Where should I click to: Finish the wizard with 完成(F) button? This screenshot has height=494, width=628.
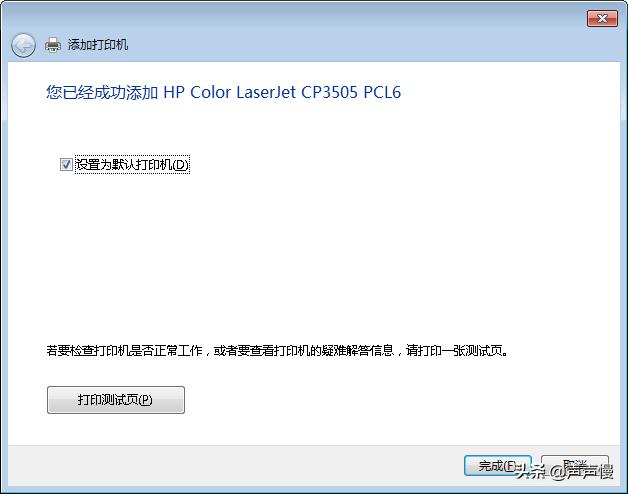(497, 466)
